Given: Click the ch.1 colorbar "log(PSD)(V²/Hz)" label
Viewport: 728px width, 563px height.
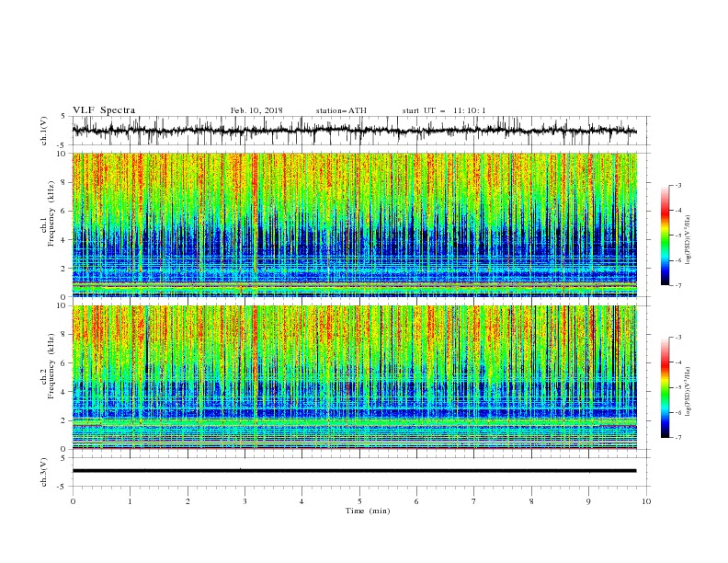Looking at the screenshot, I should [688, 240].
